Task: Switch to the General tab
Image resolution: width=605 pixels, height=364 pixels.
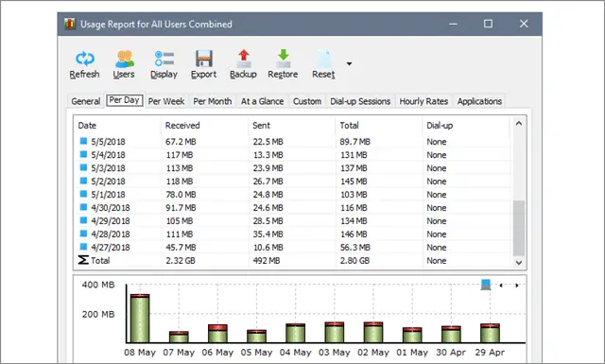Action: click(86, 101)
